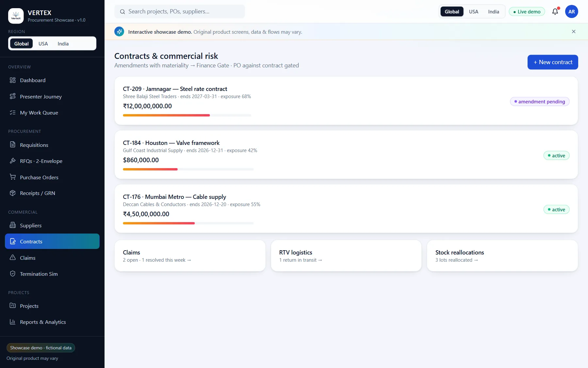Dismiss the interactive showcase demo banner

pyautogui.click(x=574, y=32)
